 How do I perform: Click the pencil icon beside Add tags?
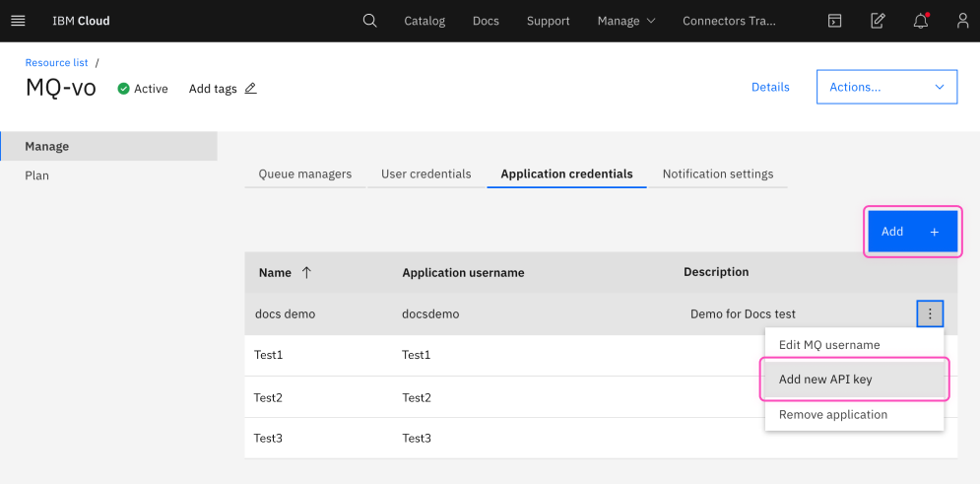point(250,89)
